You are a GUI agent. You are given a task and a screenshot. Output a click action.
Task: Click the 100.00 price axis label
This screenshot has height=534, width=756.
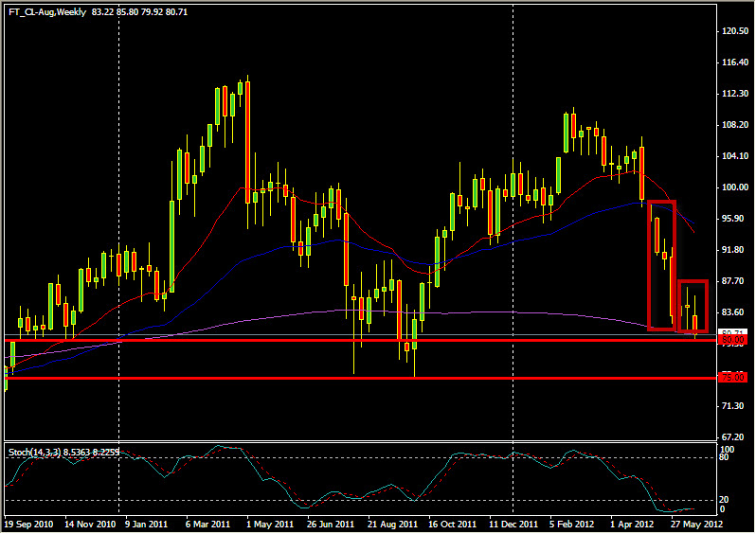pos(735,187)
